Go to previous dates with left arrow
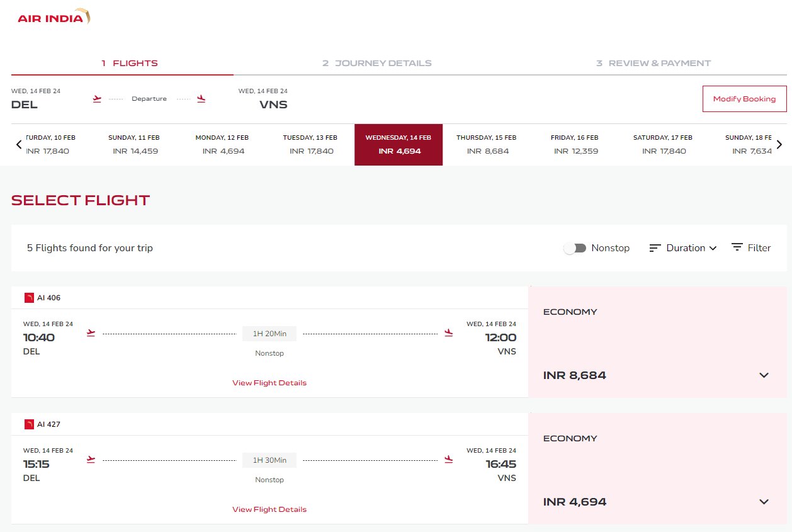This screenshot has width=792, height=532. [x=19, y=144]
